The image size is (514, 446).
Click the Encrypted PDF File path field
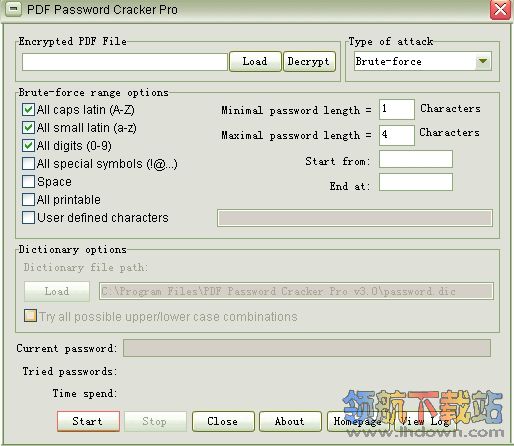(125, 62)
